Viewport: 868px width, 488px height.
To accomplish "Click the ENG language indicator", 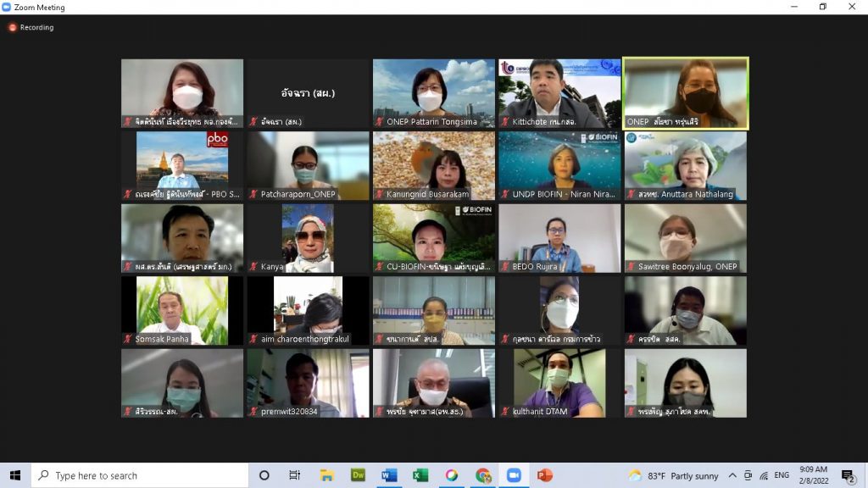I will point(782,475).
